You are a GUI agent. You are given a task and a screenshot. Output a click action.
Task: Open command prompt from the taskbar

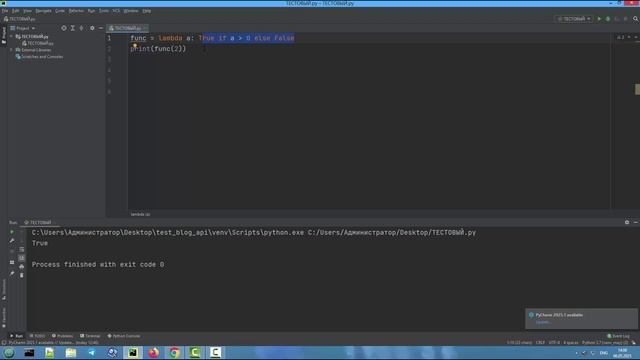point(29,352)
